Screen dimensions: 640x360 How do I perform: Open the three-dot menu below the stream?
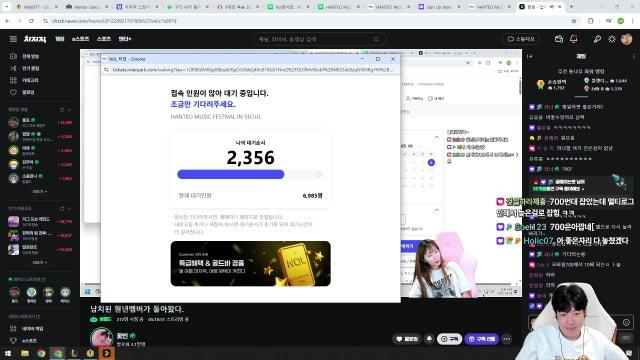click(507, 339)
